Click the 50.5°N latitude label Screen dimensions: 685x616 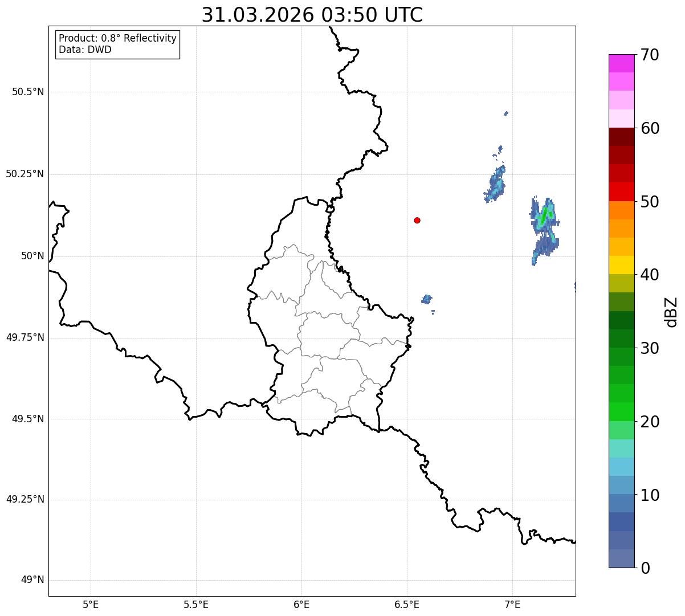click(28, 92)
